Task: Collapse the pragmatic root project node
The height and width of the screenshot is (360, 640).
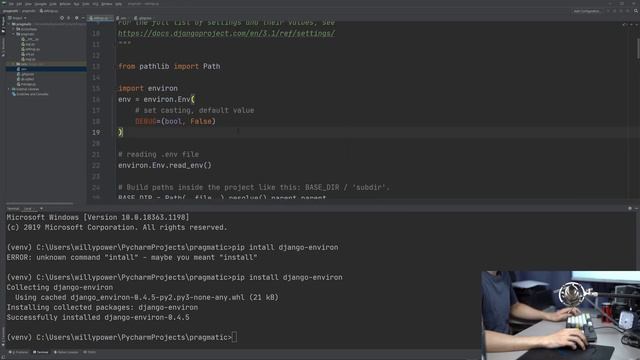Action: 9,24
